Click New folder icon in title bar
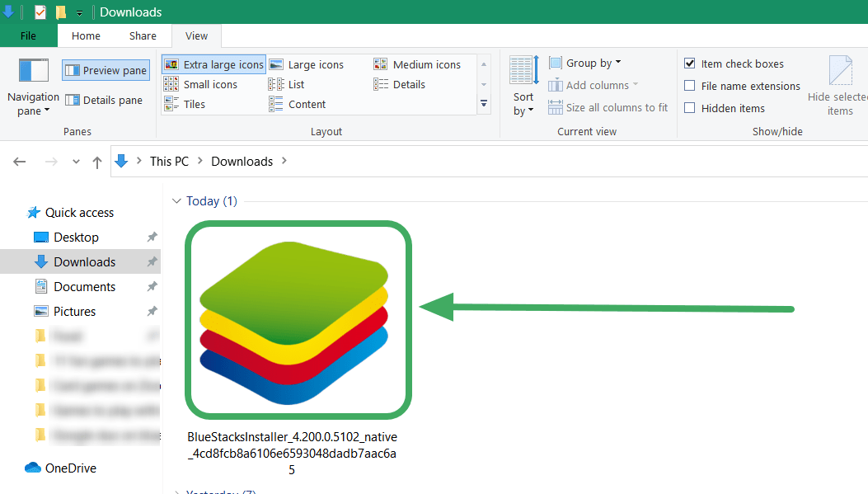The height and width of the screenshot is (494, 868). click(61, 12)
